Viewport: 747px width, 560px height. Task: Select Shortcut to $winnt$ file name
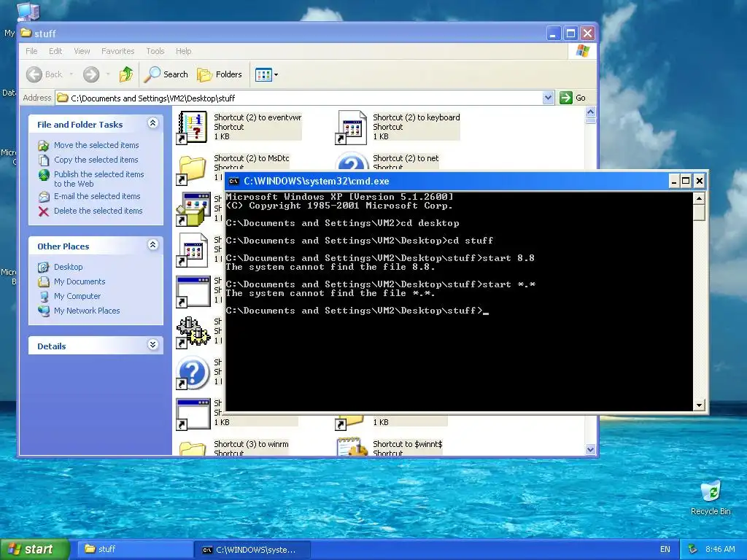coord(407,444)
